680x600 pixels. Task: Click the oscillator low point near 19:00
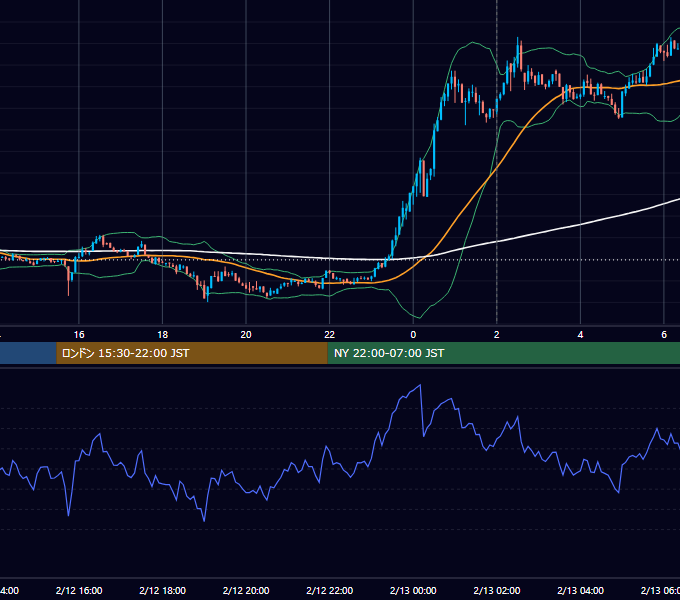click(204, 519)
